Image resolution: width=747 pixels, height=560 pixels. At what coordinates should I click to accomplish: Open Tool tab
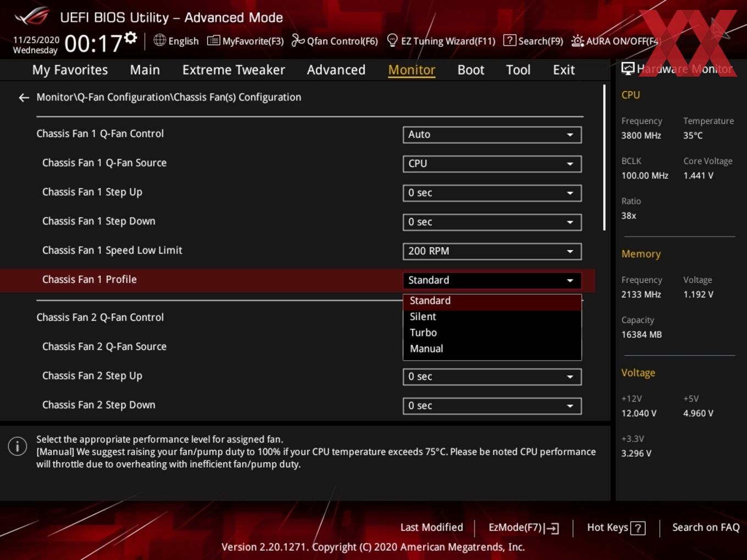[518, 70]
